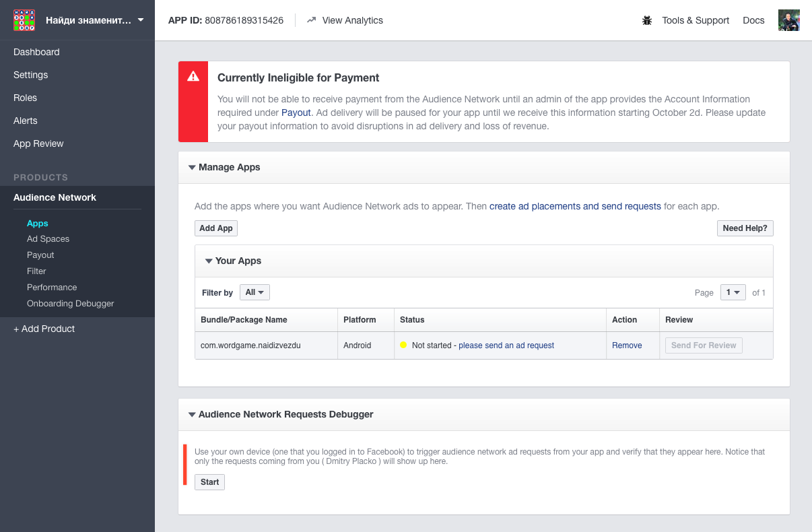Viewport: 812px width, 532px height.
Task: Remove the com.wordgame.naidizvezdu app
Action: click(627, 345)
